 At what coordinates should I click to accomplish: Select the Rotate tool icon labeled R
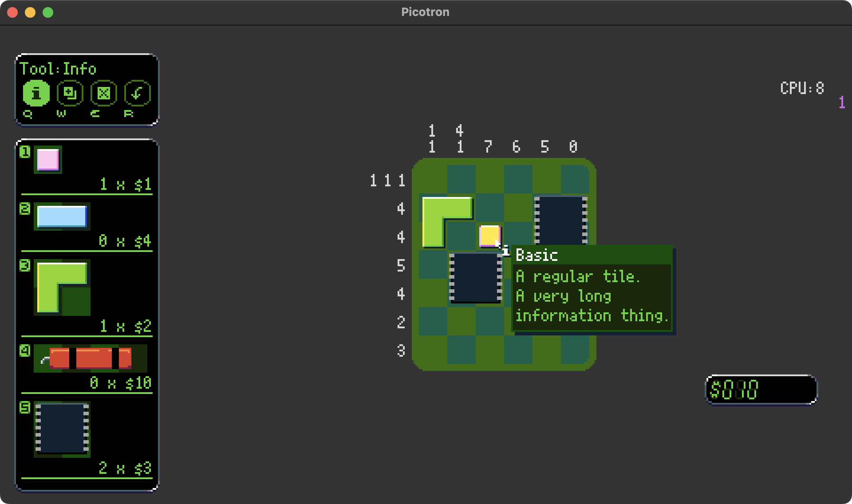coord(138,93)
